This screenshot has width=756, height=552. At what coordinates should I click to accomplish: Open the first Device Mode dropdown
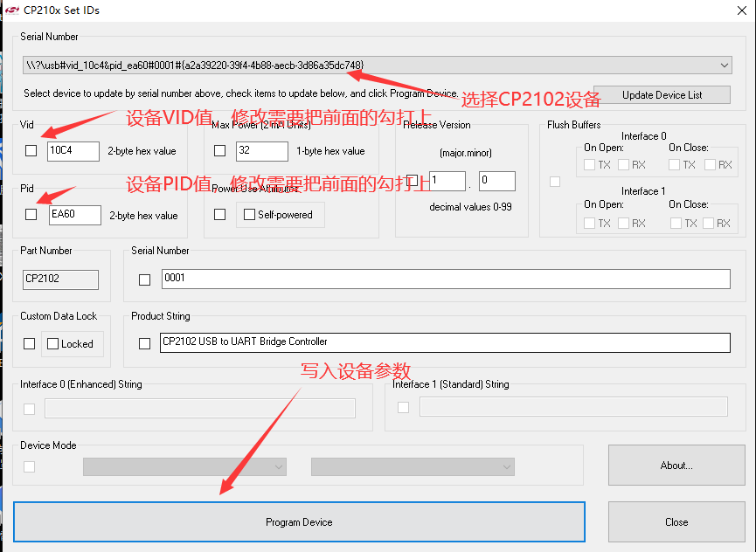pos(184,466)
